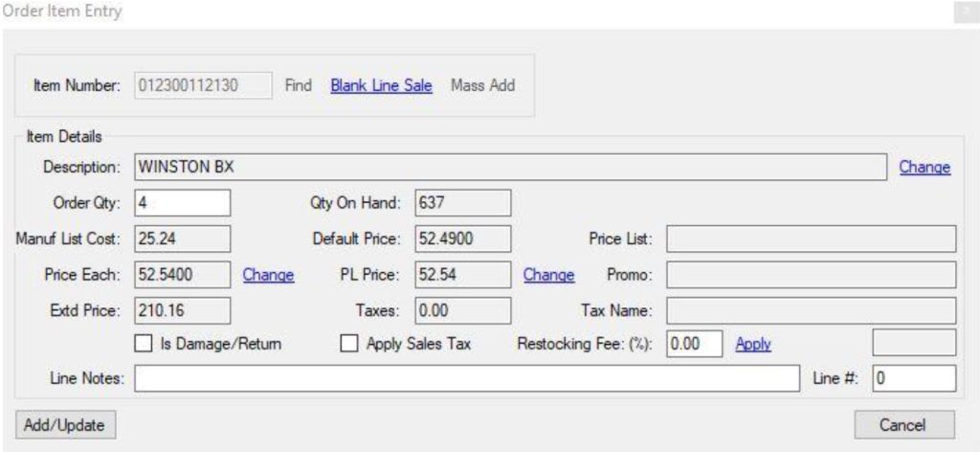Check the Is Damage/Return checkbox
This screenshot has height=452, width=980.
pos(144,344)
